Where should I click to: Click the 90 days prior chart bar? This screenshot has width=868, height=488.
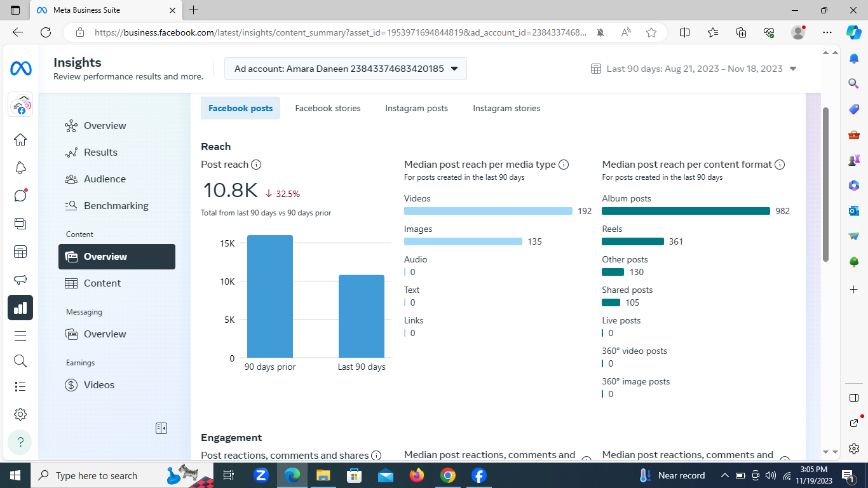click(x=270, y=296)
